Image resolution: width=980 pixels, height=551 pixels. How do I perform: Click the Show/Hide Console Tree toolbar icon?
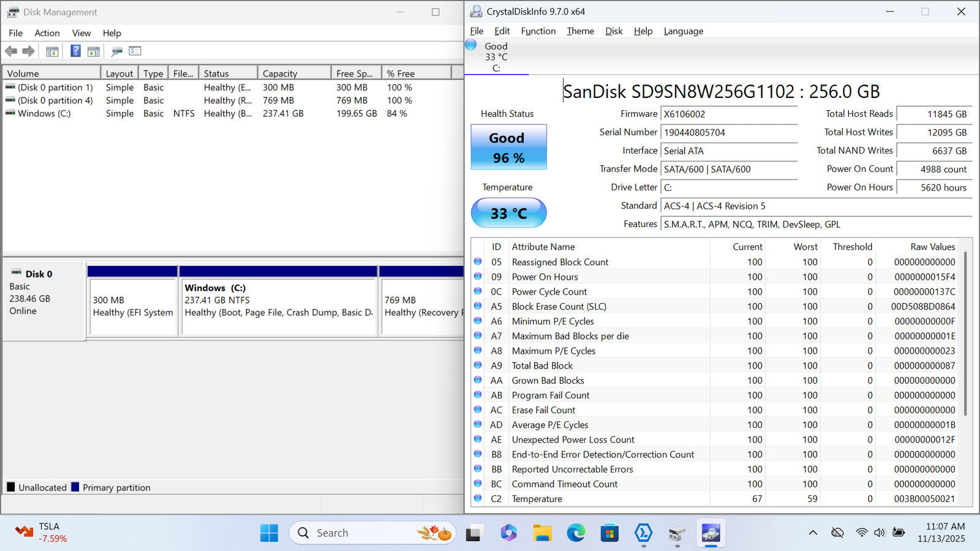point(52,51)
